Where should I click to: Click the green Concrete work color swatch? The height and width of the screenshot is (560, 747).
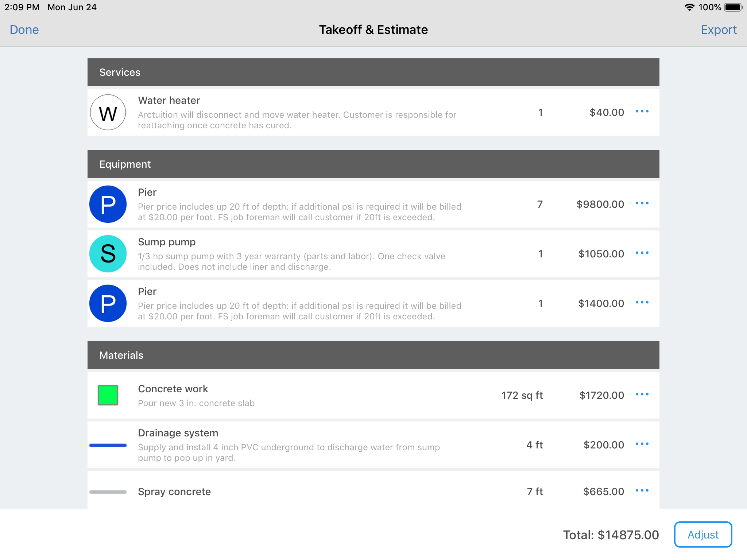(108, 395)
